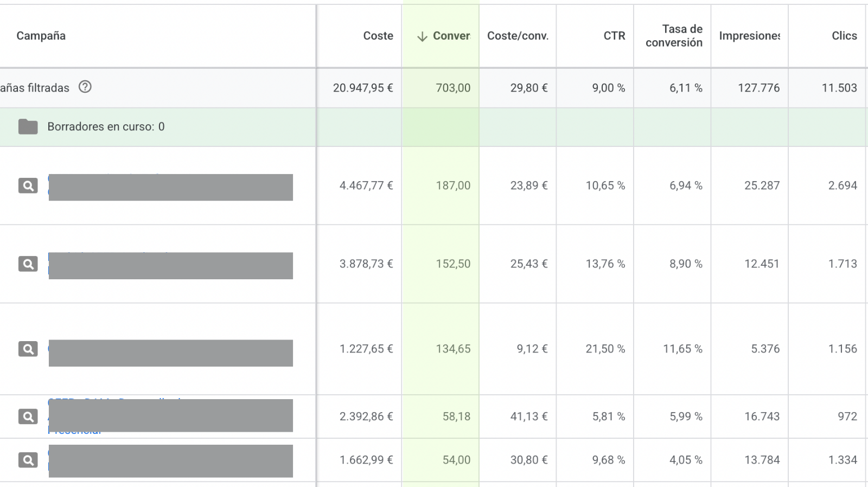Click the cost per conversion cell 41,13 €
This screenshot has width=868, height=487.
[x=529, y=416]
